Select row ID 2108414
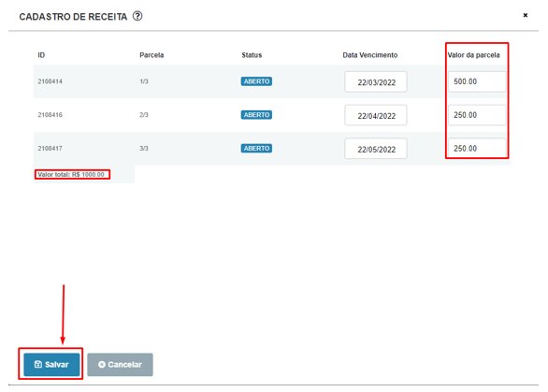 tap(50, 81)
